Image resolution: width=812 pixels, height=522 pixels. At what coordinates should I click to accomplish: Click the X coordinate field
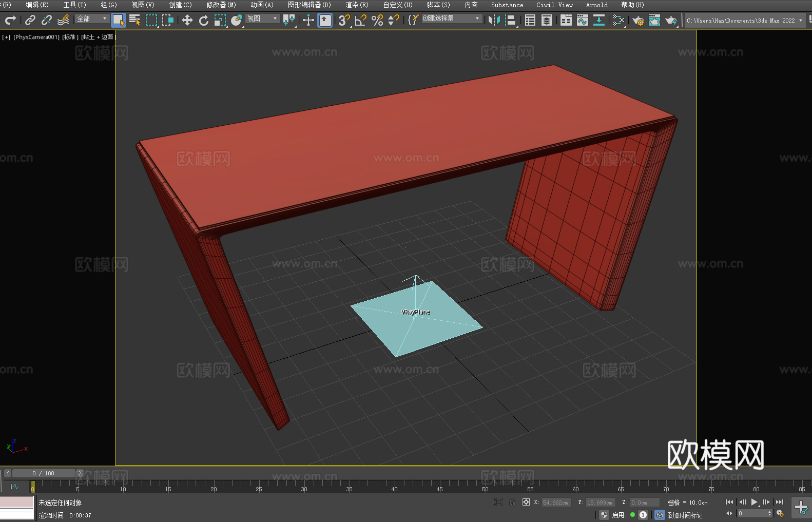coord(556,502)
